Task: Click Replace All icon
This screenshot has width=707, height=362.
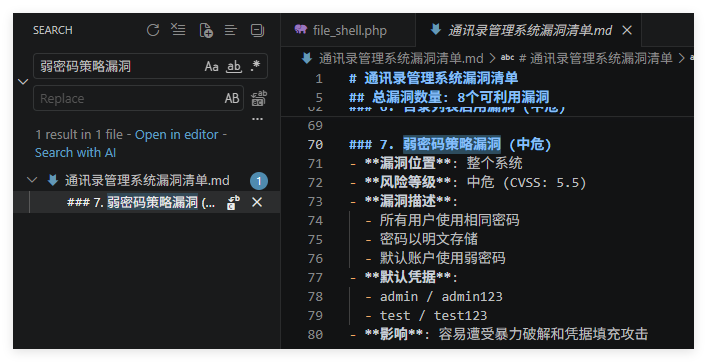Action: [x=259, y=98]
